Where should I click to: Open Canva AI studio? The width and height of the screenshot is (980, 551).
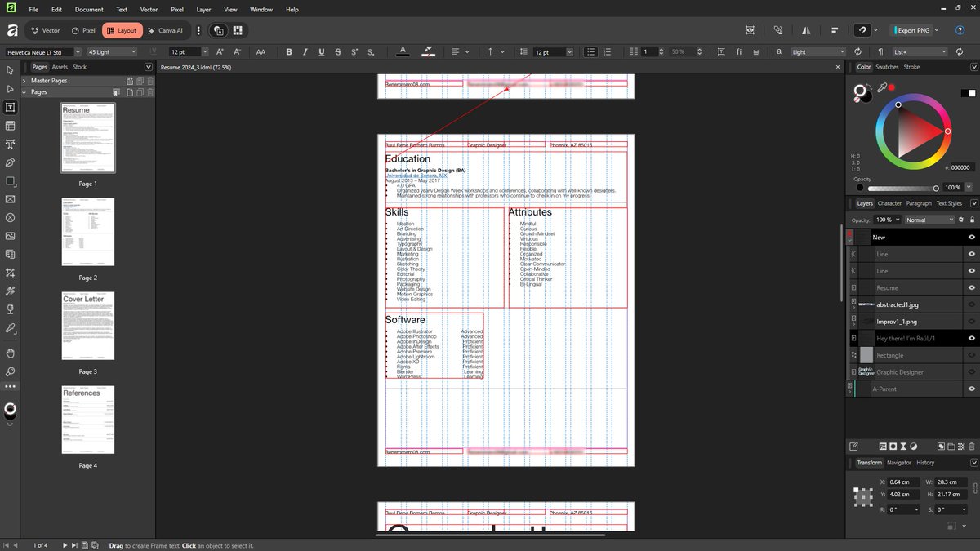coord(167,30)
